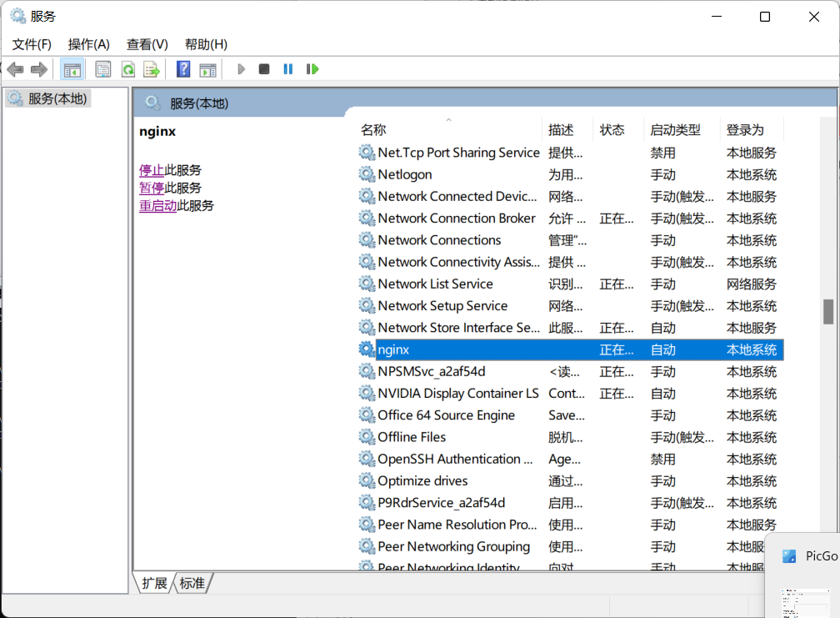Select the Peer Name Resolution Pro... row

[x=571, y=525]
